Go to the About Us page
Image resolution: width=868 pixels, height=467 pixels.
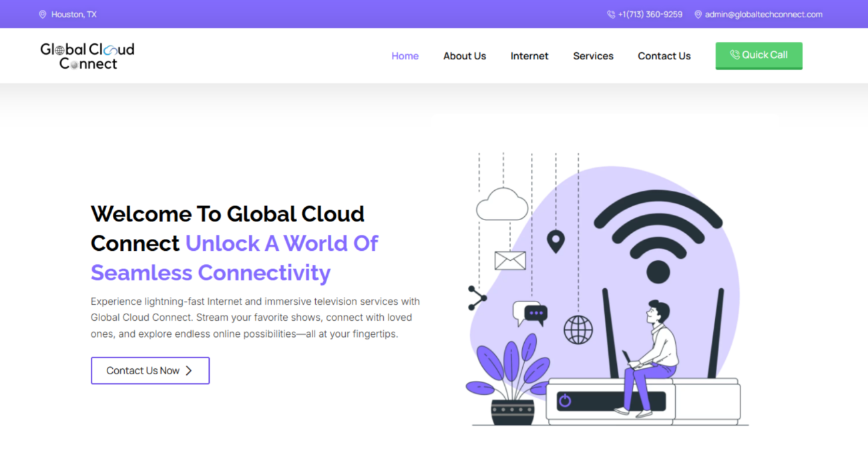click(465, 56)
